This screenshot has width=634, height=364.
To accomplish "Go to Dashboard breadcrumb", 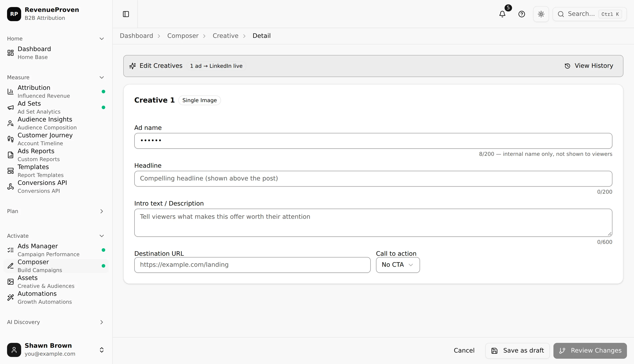I will (136, 36).
